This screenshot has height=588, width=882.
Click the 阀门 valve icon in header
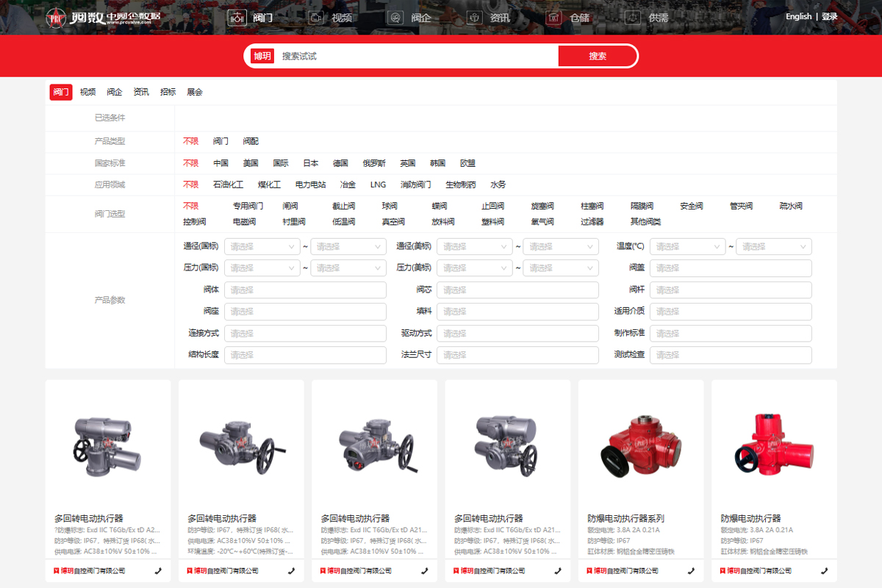pyautogui.click(x=237, y=17)
